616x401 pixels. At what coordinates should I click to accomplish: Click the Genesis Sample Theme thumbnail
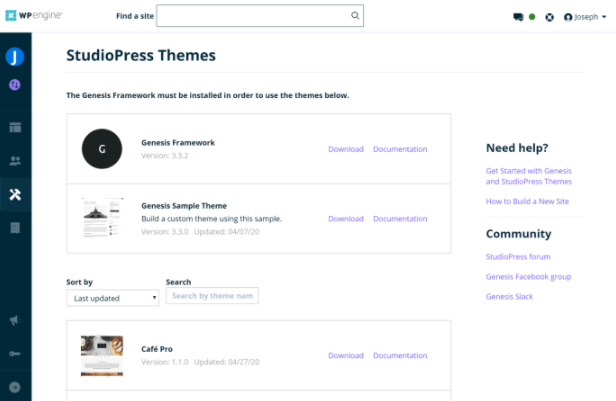coord(102,218)
